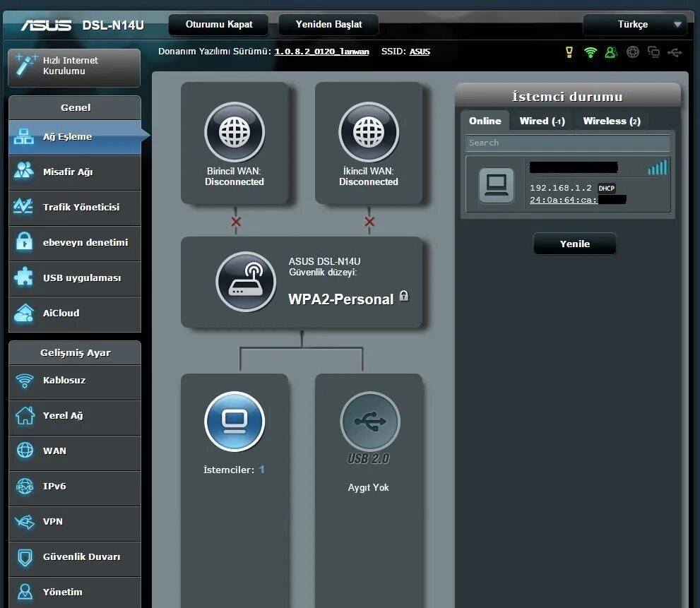
Task: Click the İkincil WAN: Disconnected label
Action: [368, 177]
